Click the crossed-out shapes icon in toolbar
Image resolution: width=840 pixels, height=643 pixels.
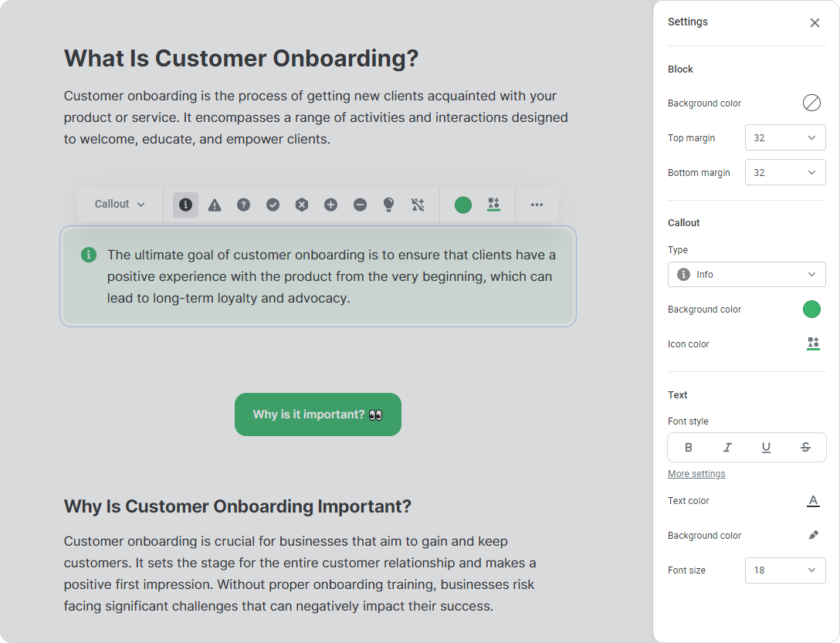pos(418,205)
